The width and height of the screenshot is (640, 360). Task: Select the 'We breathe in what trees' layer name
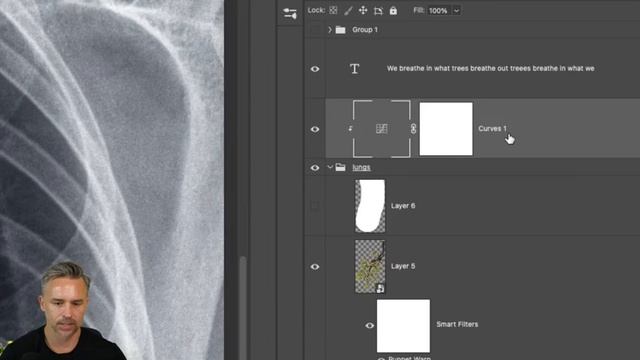(490, 69)
